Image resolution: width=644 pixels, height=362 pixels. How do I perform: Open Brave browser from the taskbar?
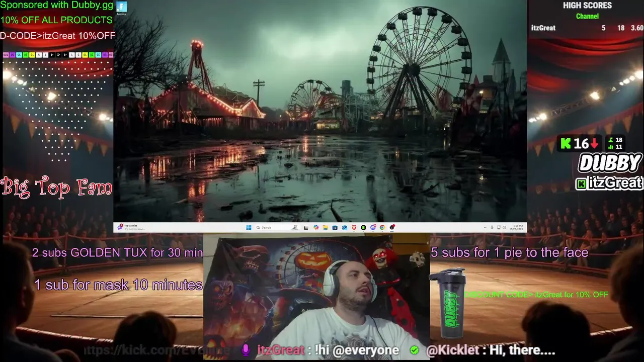pyautogui.click(x=354, y=227)
